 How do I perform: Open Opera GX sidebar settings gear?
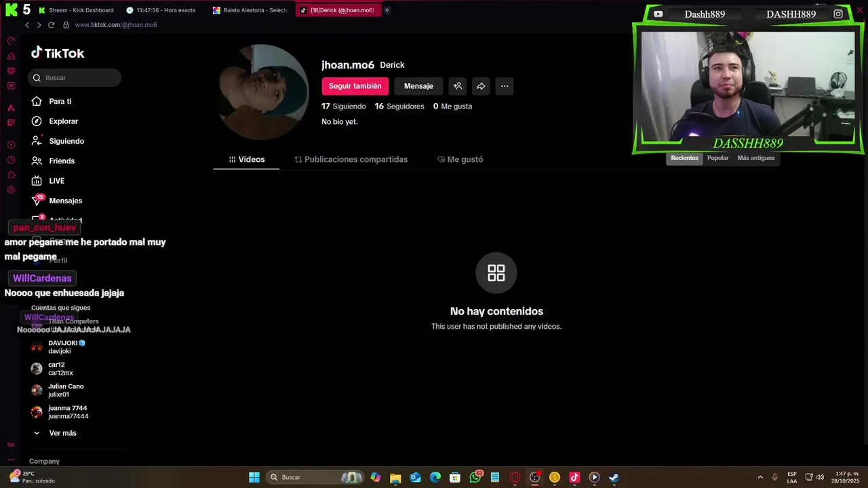pos(11,190)
